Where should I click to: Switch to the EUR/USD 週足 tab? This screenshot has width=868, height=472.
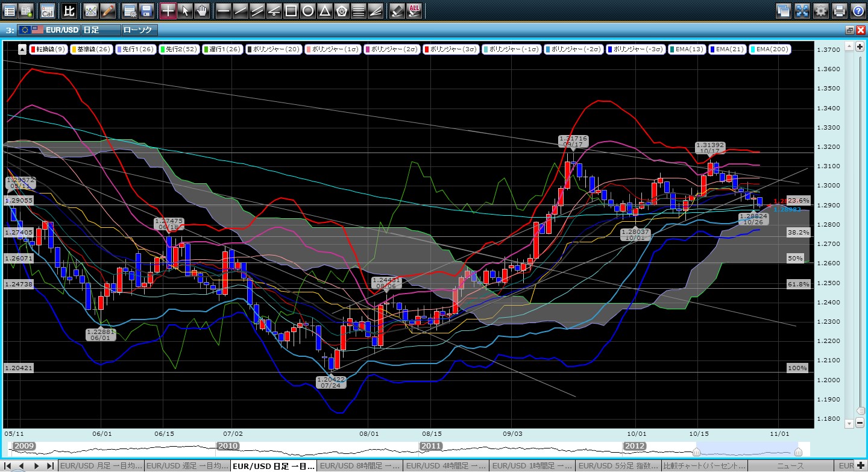click(187, 466)
